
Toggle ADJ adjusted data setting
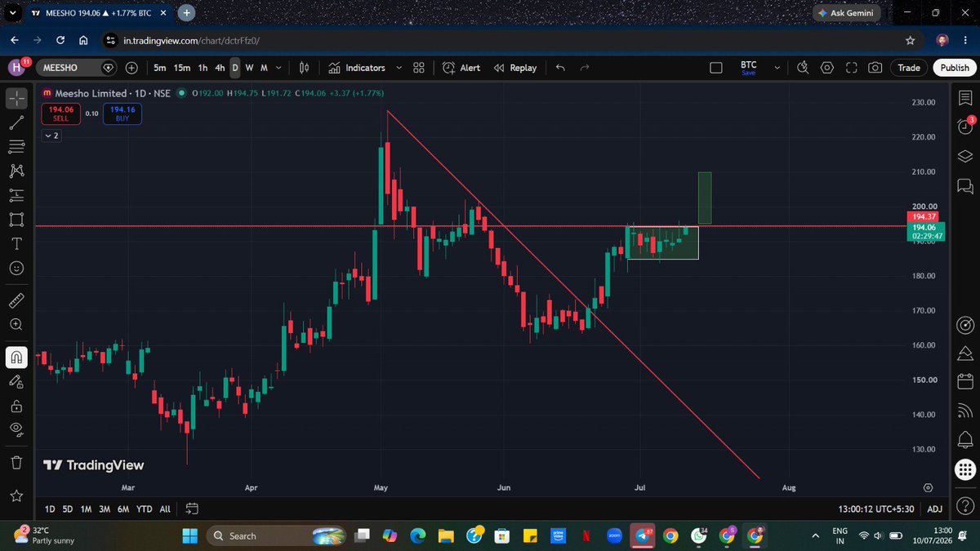pos(935,509)
